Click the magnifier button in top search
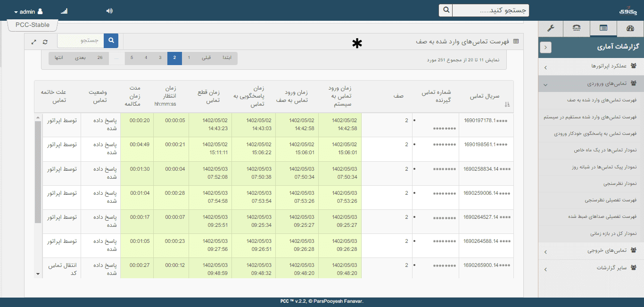This screenshot has height=307, width=644. [x=446, y=10]
